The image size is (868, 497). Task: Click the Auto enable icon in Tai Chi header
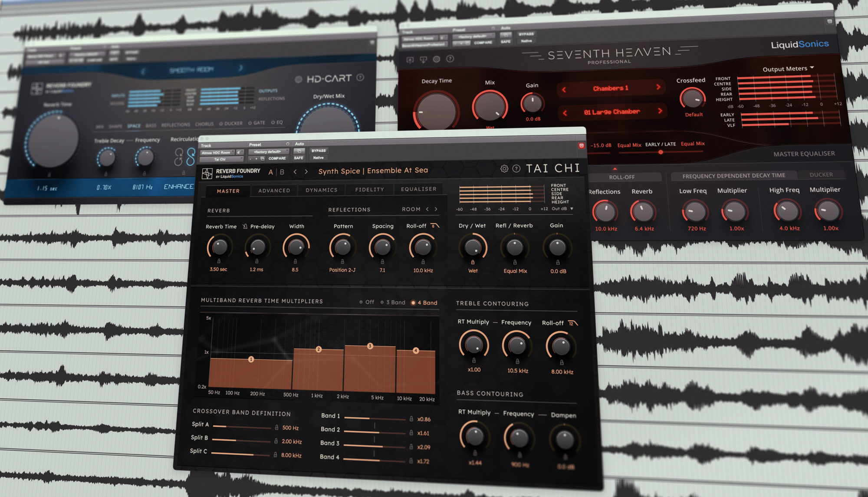[299, 151]
